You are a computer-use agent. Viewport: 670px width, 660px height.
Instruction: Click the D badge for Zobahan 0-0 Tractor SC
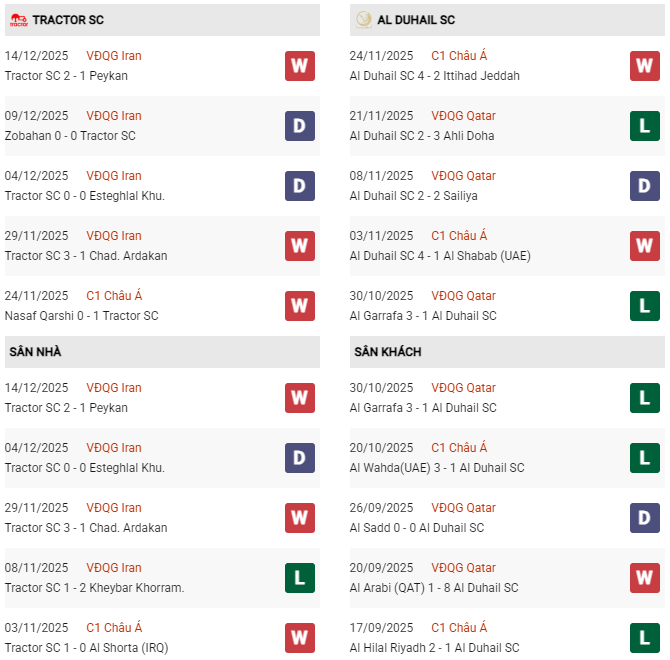coord(299,126)
